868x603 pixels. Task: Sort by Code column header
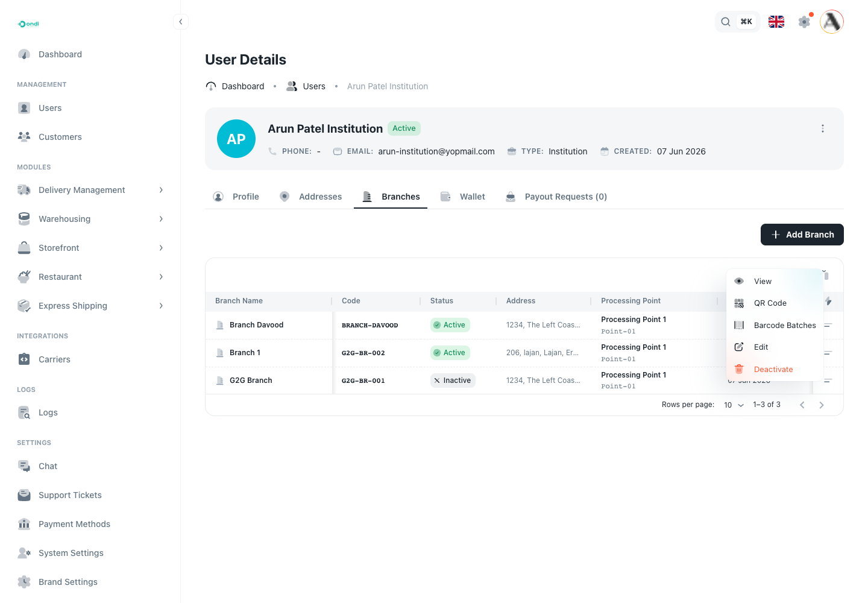tap(351, 301)
